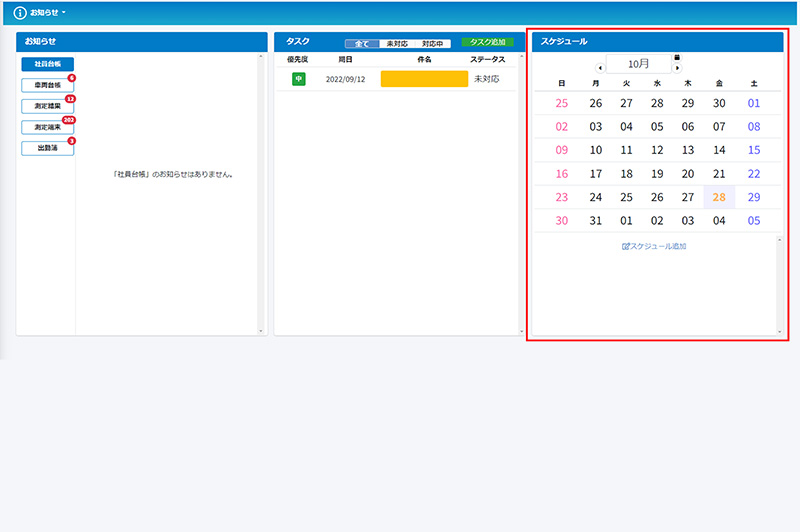Screen dimensions: 800x532
Task: Open the 出勤簿 notification category
Action: [x=47, y=148]
